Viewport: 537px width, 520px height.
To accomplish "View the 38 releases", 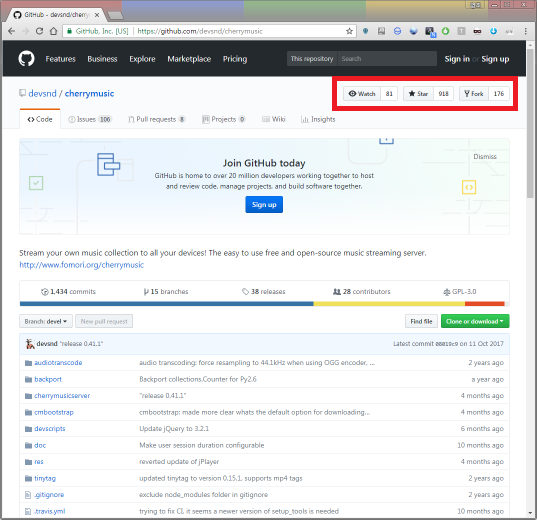I will click(263, 292).
